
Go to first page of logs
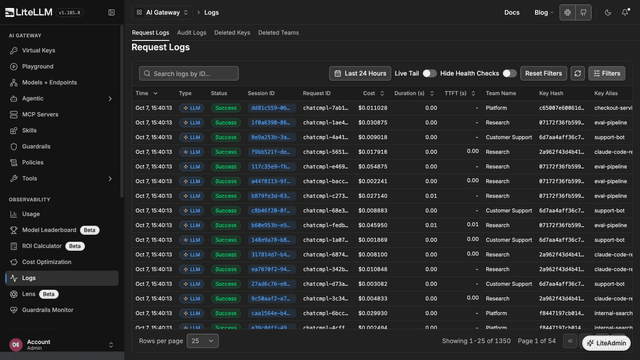tap(570, 341)
